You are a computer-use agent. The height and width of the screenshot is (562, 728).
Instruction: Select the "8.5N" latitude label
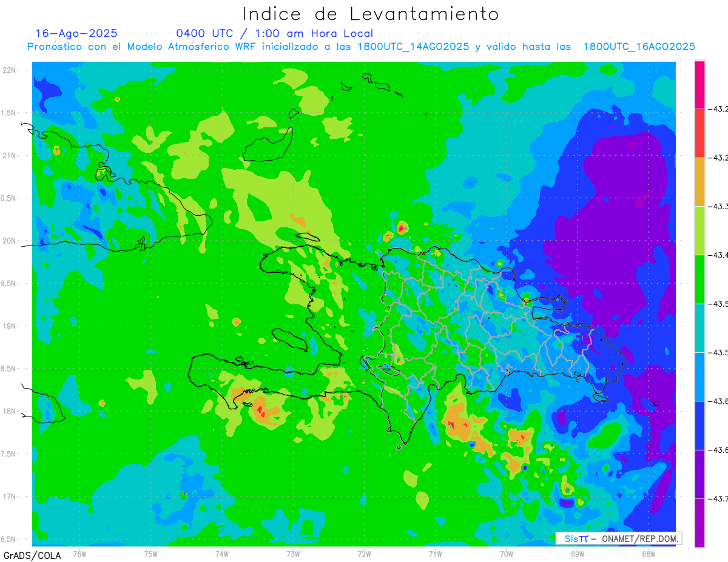(x=8, y=369)
